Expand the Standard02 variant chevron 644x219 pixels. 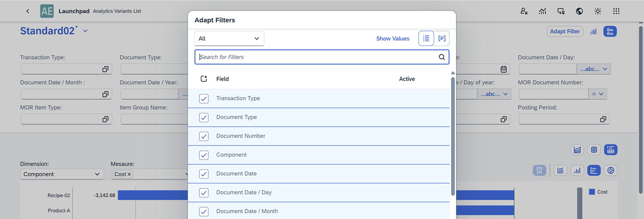click(x=85, y=31)
